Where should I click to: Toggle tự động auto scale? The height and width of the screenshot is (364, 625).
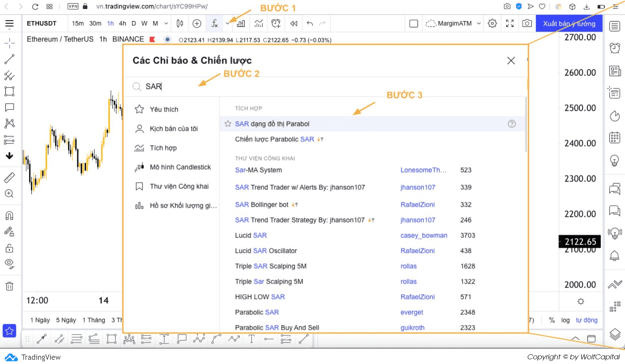click(587, 320)
